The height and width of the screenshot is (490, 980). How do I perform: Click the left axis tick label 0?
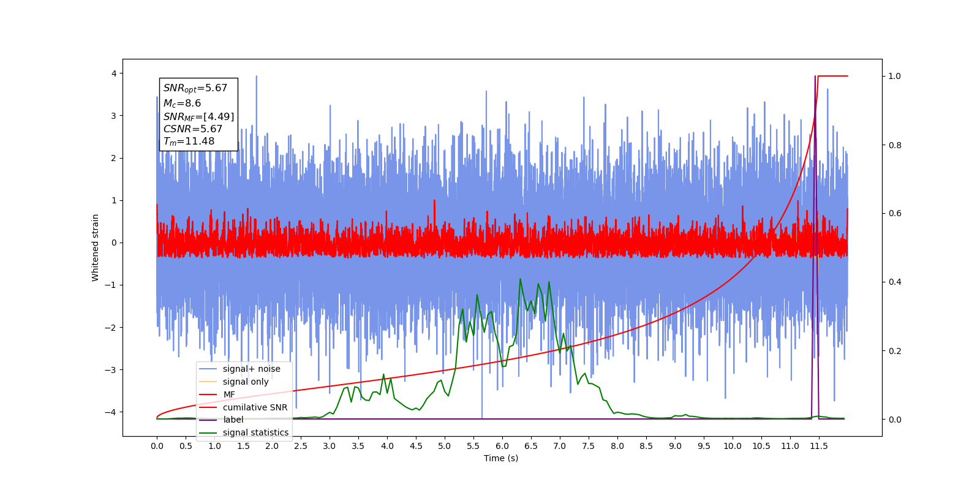[113, 243]
